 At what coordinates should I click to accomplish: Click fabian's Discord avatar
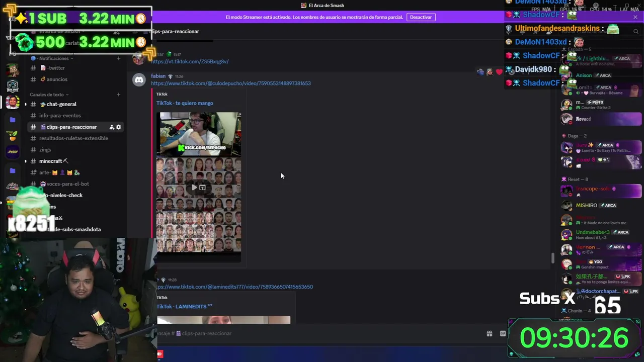139,80
